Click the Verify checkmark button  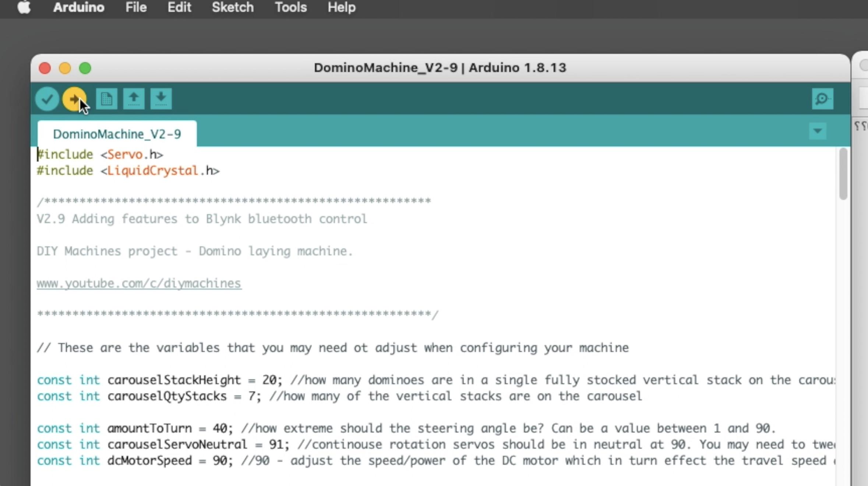pyautogui.click(x=47, y=99)
